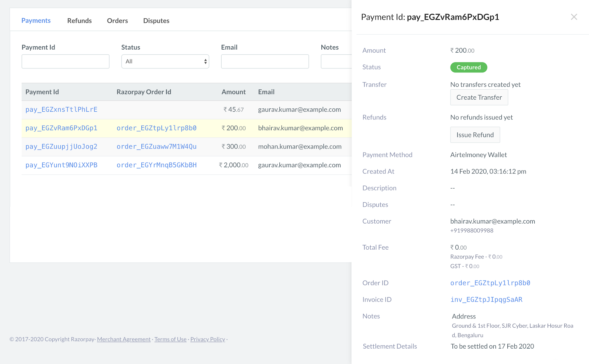Open the Disputes tab
This screenshot has height=364, width=589.
156,21
